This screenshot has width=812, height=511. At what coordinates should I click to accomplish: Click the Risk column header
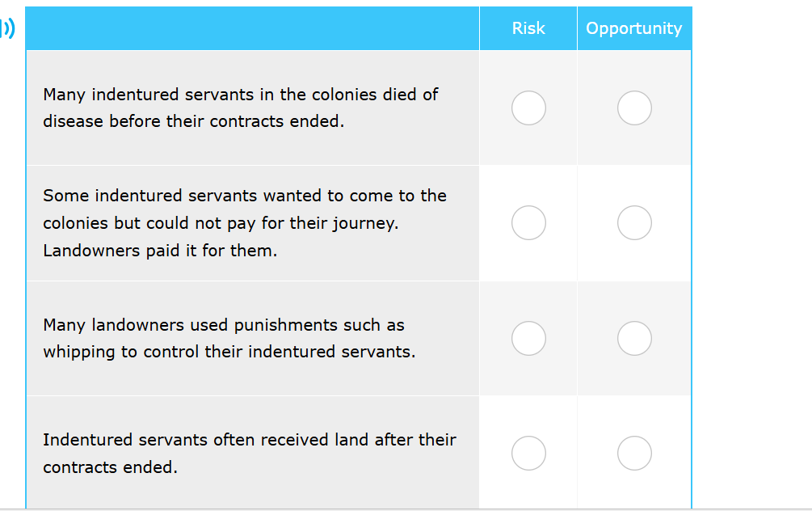(528, 27)
